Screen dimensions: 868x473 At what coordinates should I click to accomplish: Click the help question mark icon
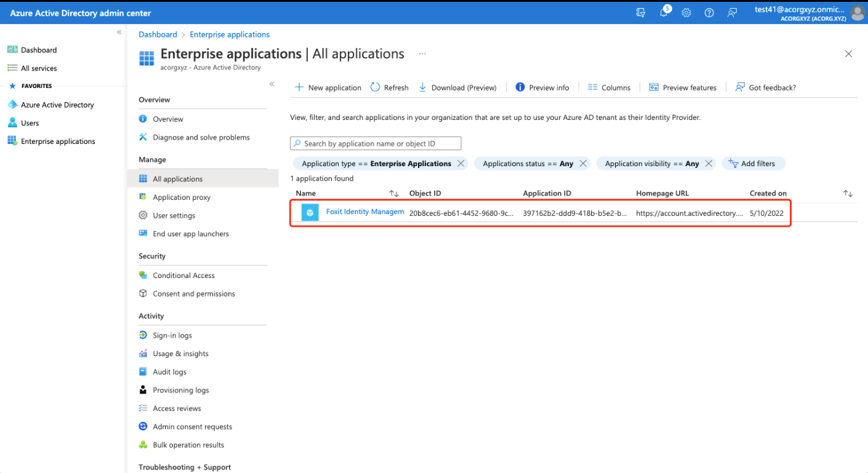[709, 13]
